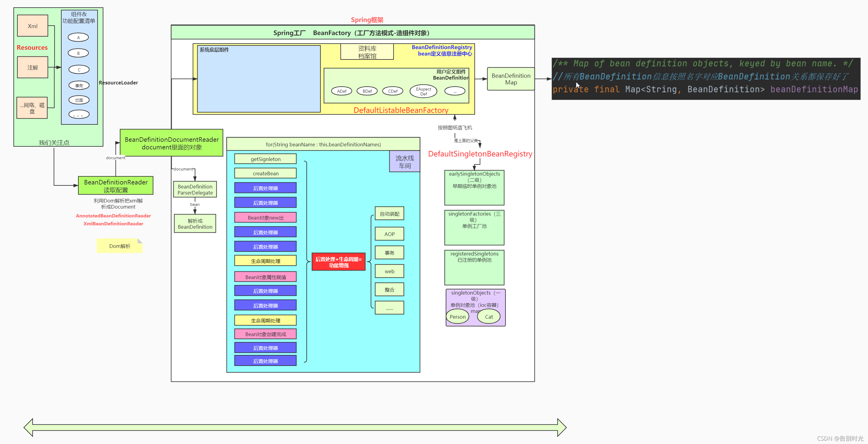Select oval B in the component list
The width and height of the screenshot is (868, 444).
[x=79, y=53]
